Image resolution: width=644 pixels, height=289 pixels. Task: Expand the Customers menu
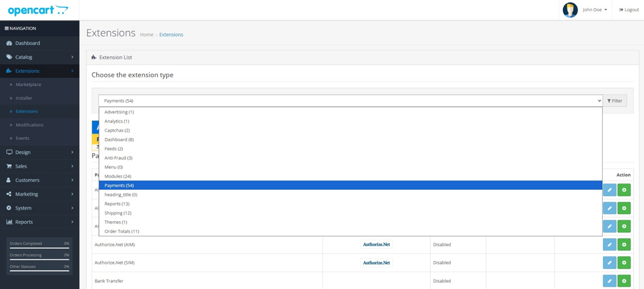click(39, 180)
